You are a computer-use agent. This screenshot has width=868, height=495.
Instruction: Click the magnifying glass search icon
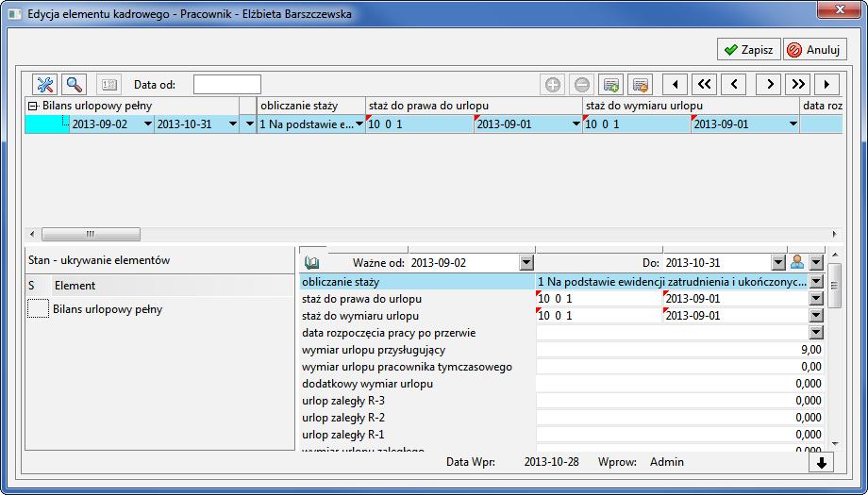pos(75,85)
